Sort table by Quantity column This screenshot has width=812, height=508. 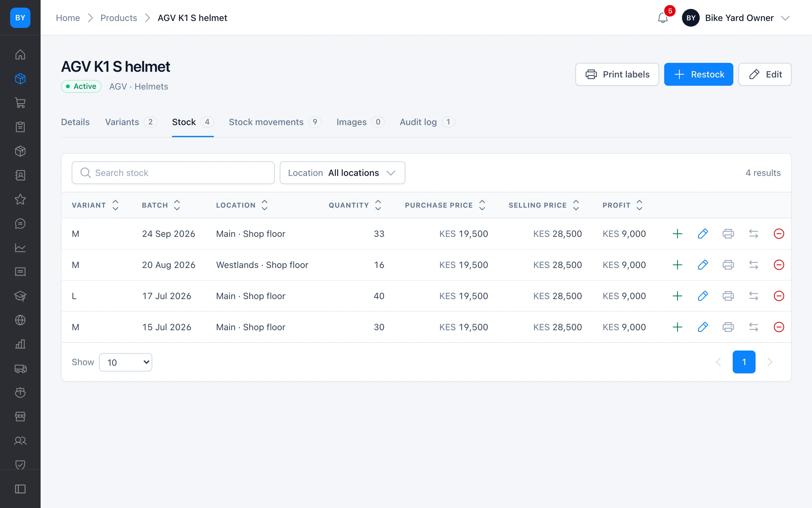(x=355, y=205)
